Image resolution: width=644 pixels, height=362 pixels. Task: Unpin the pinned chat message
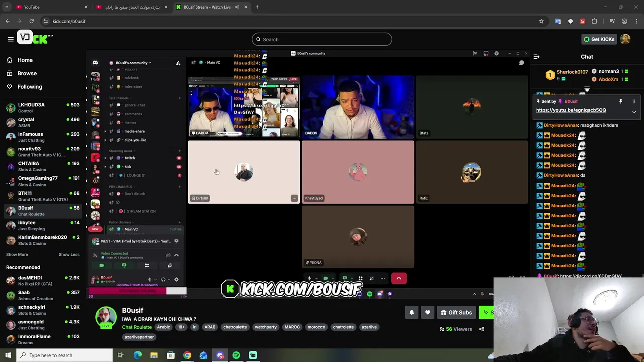(x=621, y=101)
